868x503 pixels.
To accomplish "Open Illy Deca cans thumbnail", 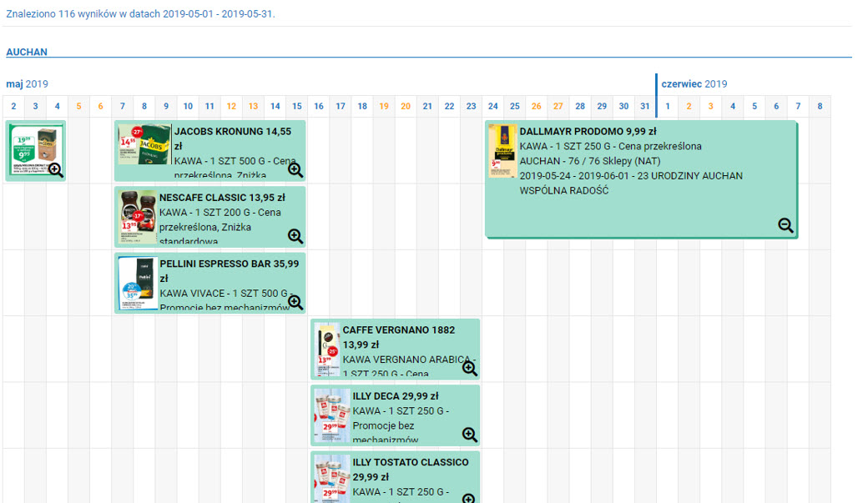I will [x=332, y=415].
